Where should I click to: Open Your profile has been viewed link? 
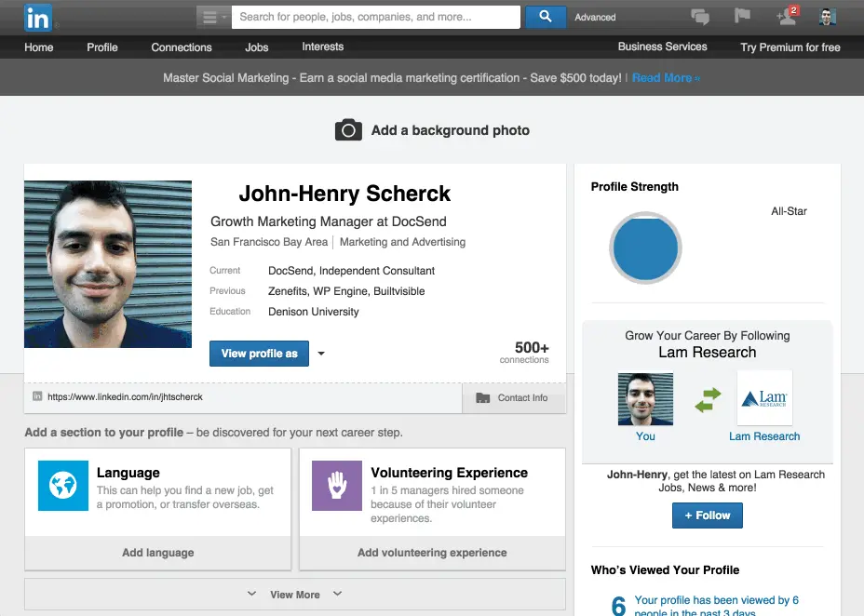coord(716,606)
